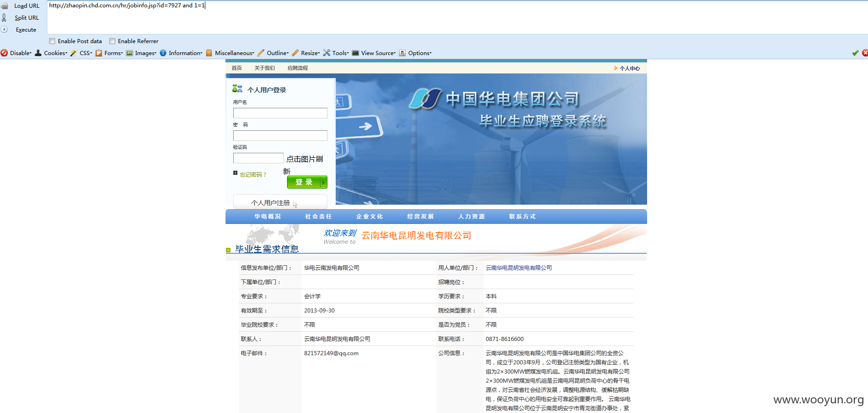Select 联系方式 navigation item
The height and width of the screenshot is (413, 868).
pyautogui.click(x=523, y=217)
